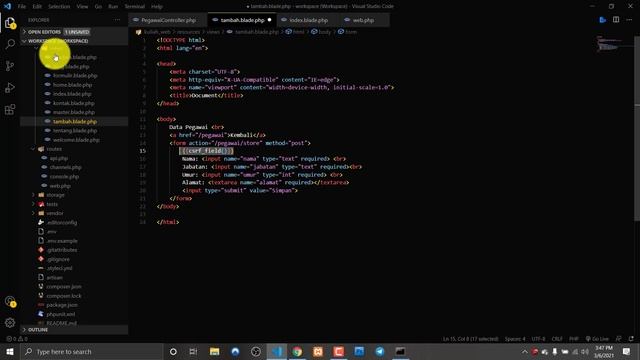
Task: Open the Selection menu
Action: tap(59, 7)
